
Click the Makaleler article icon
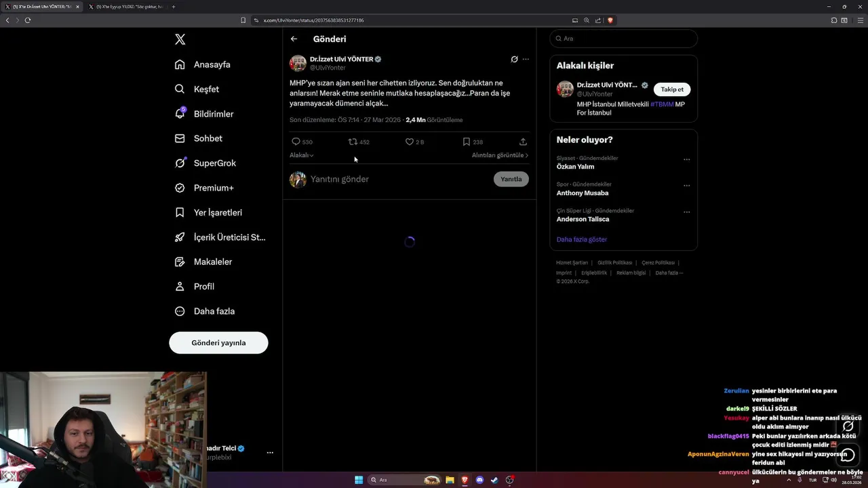coord(180,262)
